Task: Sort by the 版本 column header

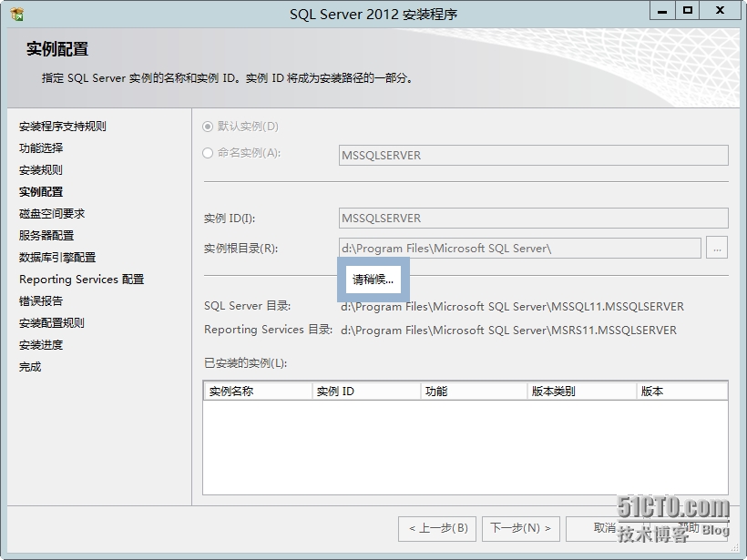Action: click(x=682, y=392)
